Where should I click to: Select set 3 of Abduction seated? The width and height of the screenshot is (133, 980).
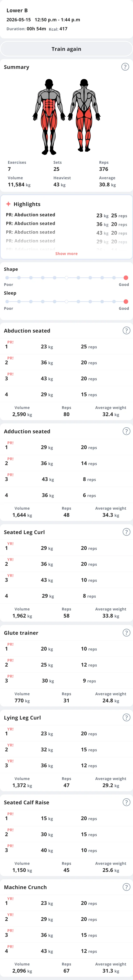pos(67,379)
